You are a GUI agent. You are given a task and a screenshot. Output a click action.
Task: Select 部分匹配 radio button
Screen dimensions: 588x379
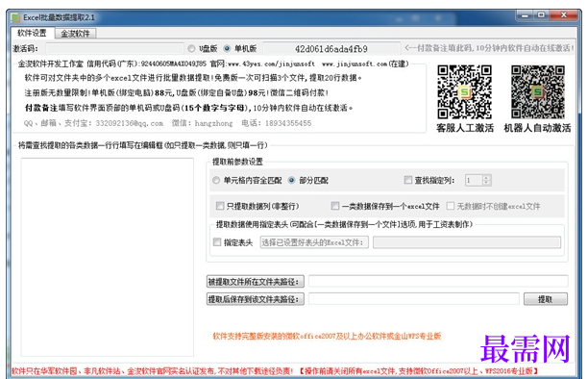click(291, 180)
